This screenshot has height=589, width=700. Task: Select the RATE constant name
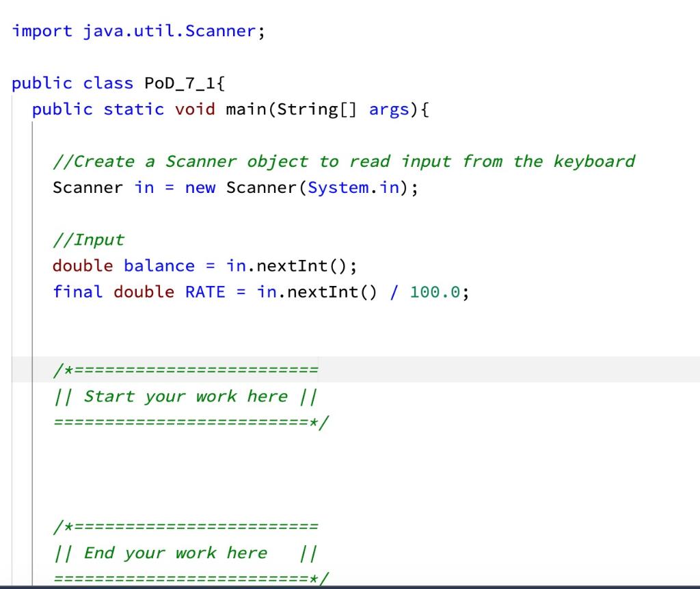tap(204, 291)
